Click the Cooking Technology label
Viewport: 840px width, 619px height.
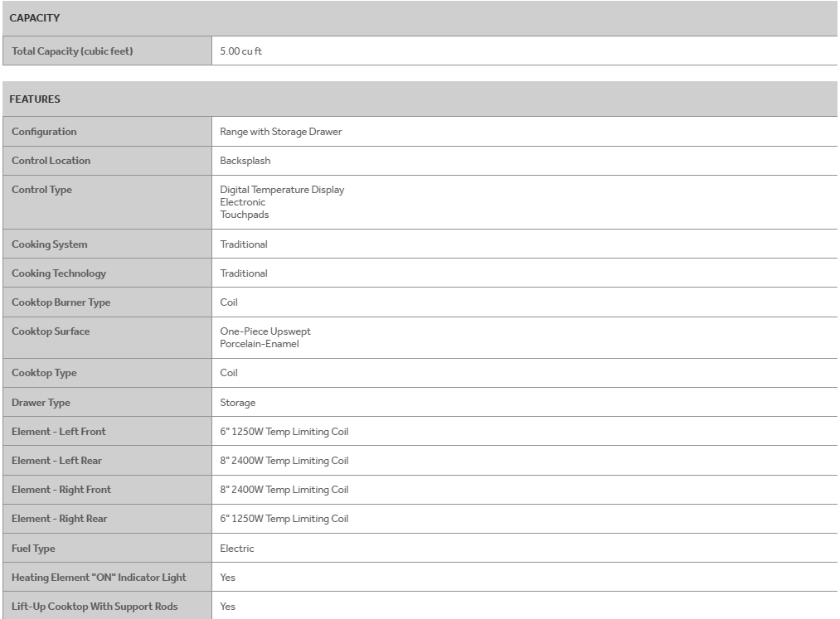pos(59,273)
